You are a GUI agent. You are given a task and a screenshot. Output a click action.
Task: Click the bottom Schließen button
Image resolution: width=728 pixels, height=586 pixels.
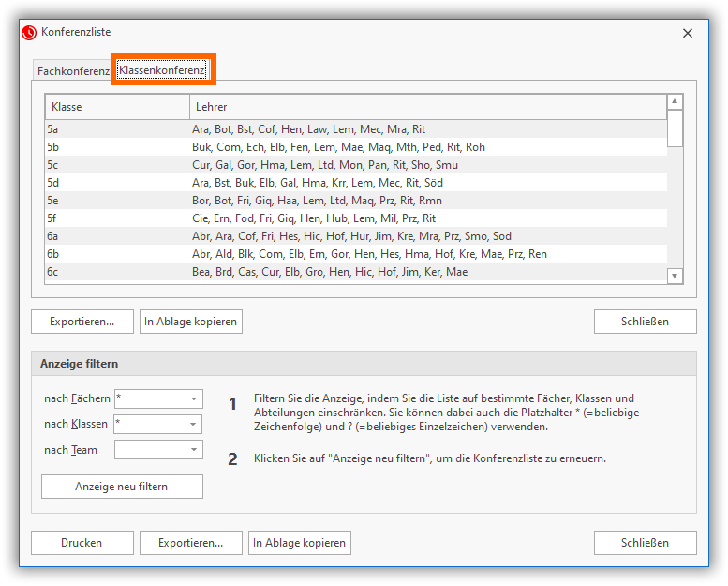[x=645, y=543]
